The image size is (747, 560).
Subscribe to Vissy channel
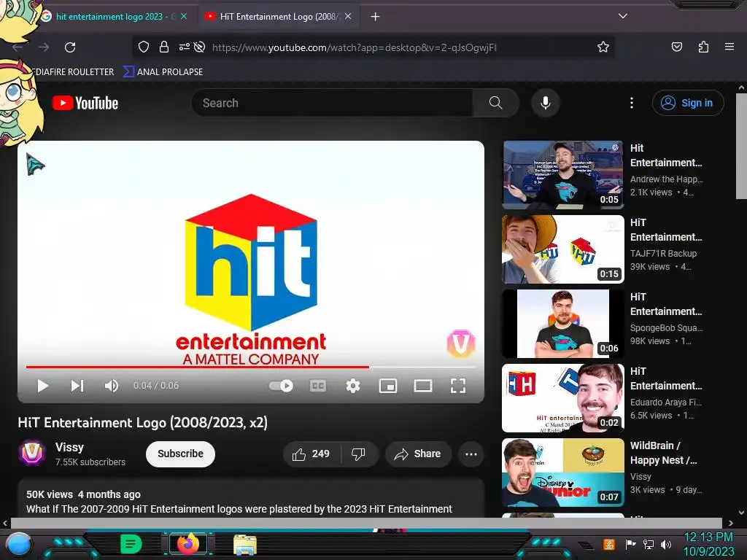pyautogui.click(x=181, y=454)
